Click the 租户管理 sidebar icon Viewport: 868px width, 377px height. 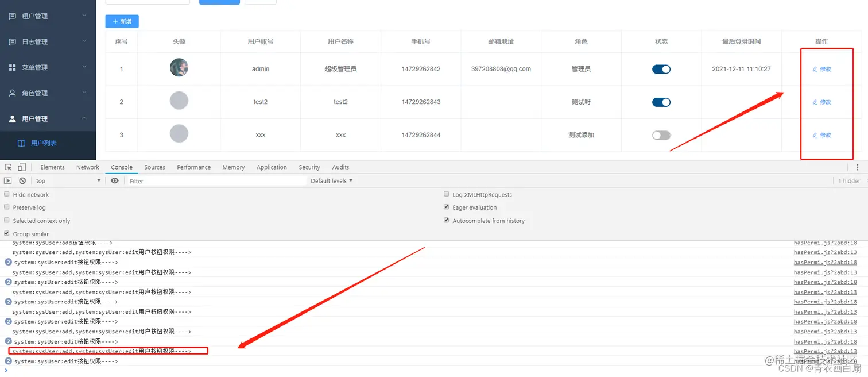[12, 16]
